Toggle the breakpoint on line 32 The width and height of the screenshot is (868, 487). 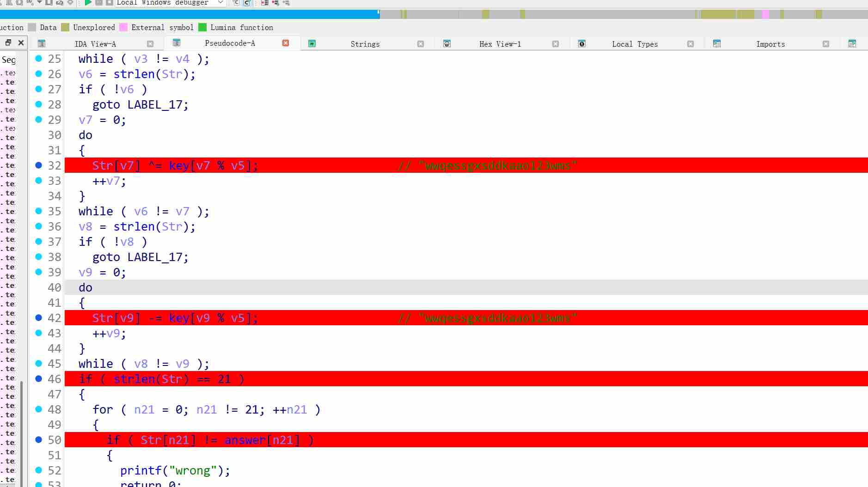tap(39, 165)
